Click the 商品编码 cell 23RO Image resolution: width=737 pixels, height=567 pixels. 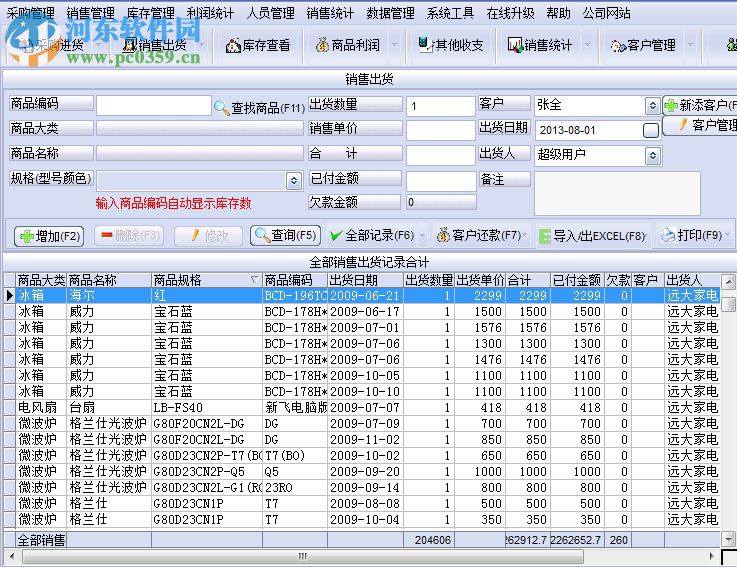(x=295, y=488)
